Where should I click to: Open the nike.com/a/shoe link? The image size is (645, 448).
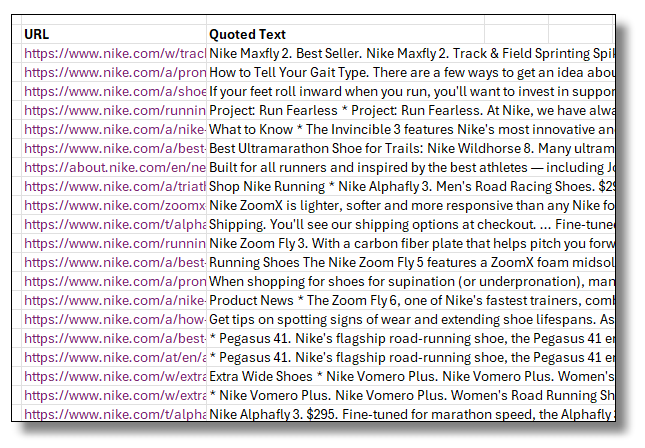tap(115, 91)
